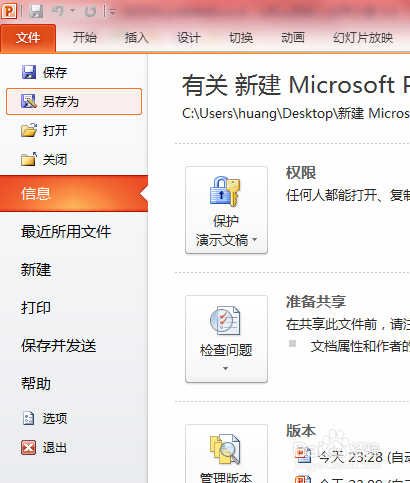Click the checklist inspect icon
The width and height of the screenshot is (410, 483).
pyautogui.click(x=225, y=320)
